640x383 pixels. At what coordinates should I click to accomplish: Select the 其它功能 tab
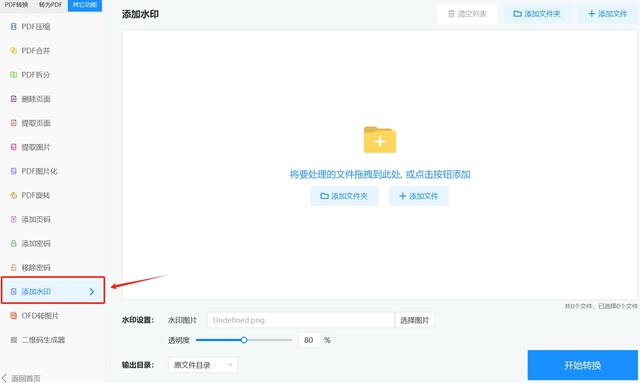[x=85, y=5]
